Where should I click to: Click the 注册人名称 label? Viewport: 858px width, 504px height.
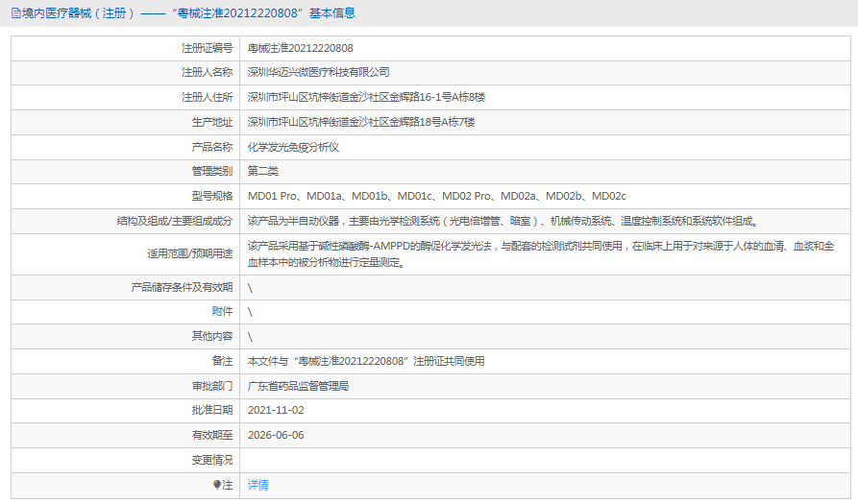(207, 72)
